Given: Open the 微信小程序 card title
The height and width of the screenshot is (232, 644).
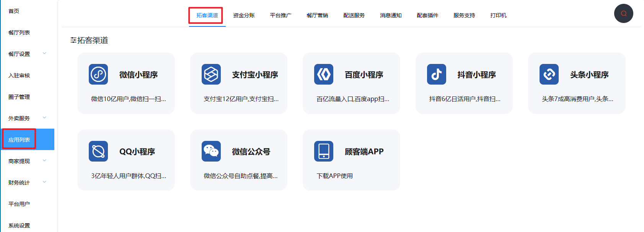Looking at the screenshot, I should click(139, 75).
